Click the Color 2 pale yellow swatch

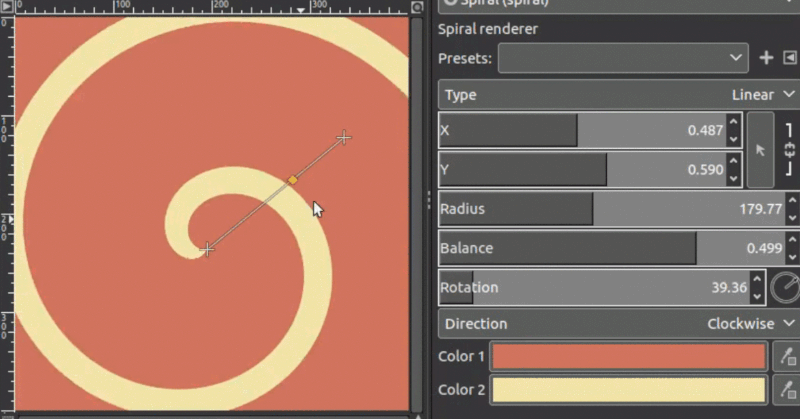coord(627,390)
